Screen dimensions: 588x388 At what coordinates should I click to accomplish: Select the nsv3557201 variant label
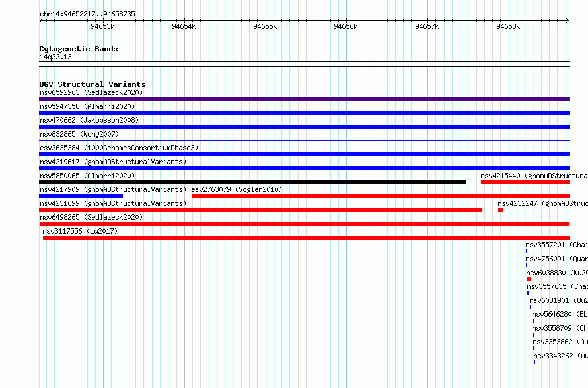pos(556,245)
